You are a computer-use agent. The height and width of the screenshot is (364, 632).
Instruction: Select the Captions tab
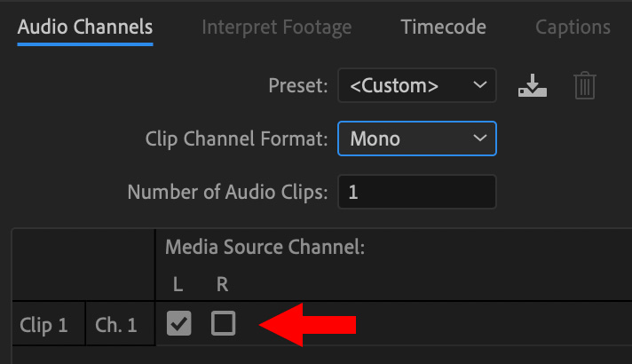573,28
